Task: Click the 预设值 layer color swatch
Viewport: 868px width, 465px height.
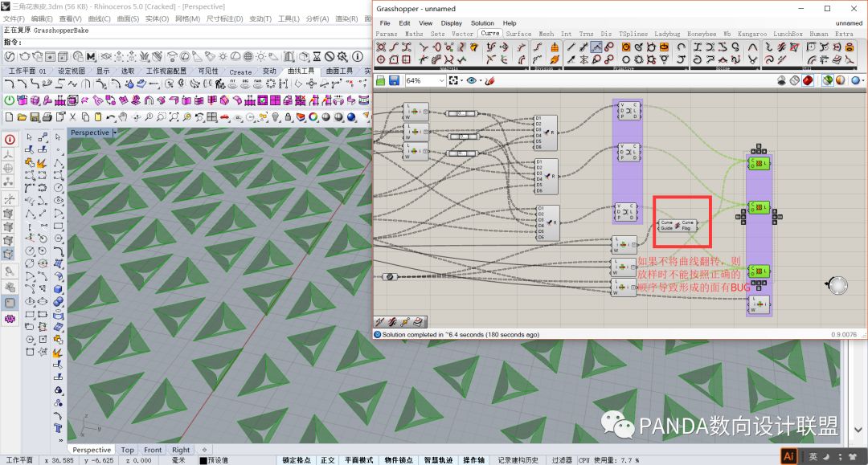Action: pyautogui.click(x=203, y=460)
